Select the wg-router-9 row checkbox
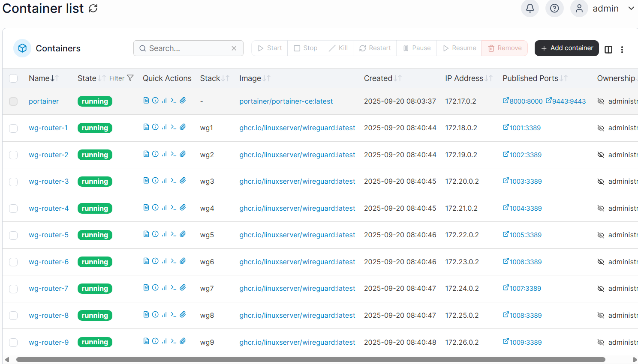The width and height of the screenshot is (638, 364). click(x=13, y=343)
